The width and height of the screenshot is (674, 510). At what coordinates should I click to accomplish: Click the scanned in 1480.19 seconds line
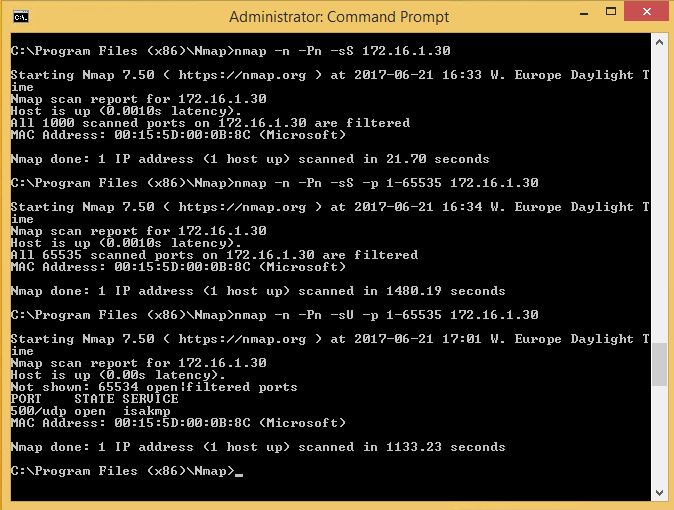point(258,291)
